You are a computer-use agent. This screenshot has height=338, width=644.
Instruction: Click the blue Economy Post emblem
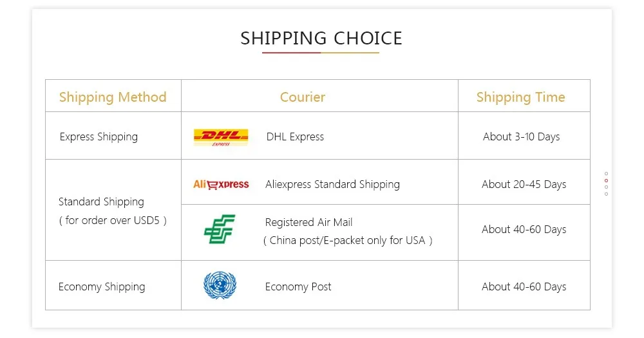tap(220, 285)
